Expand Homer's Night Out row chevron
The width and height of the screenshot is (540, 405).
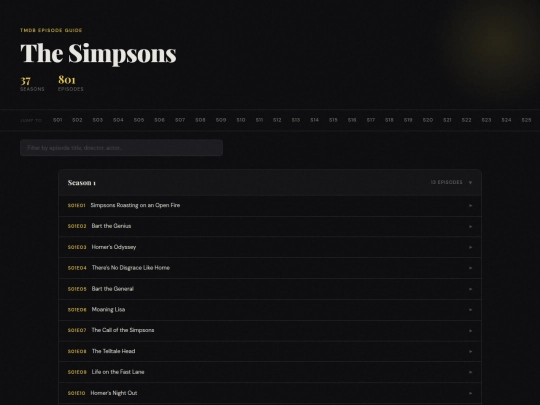[470, 393]
